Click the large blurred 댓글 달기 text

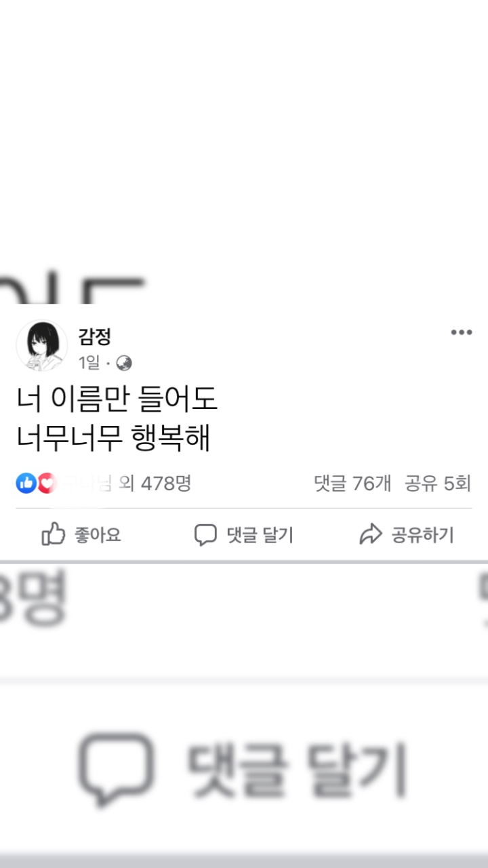click(297, 771)
